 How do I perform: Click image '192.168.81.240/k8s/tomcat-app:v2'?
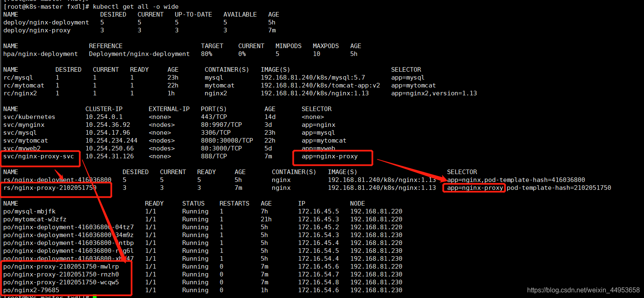coord(320,85)
